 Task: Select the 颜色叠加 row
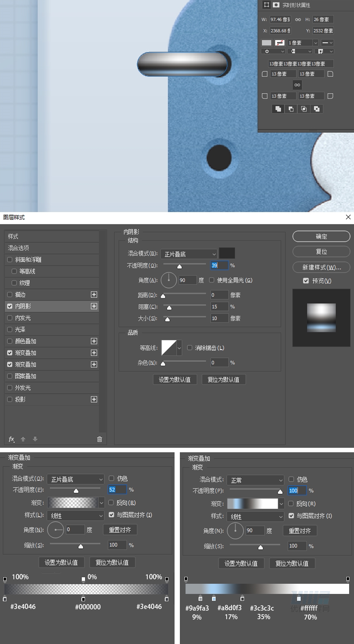tap(52, 341)
